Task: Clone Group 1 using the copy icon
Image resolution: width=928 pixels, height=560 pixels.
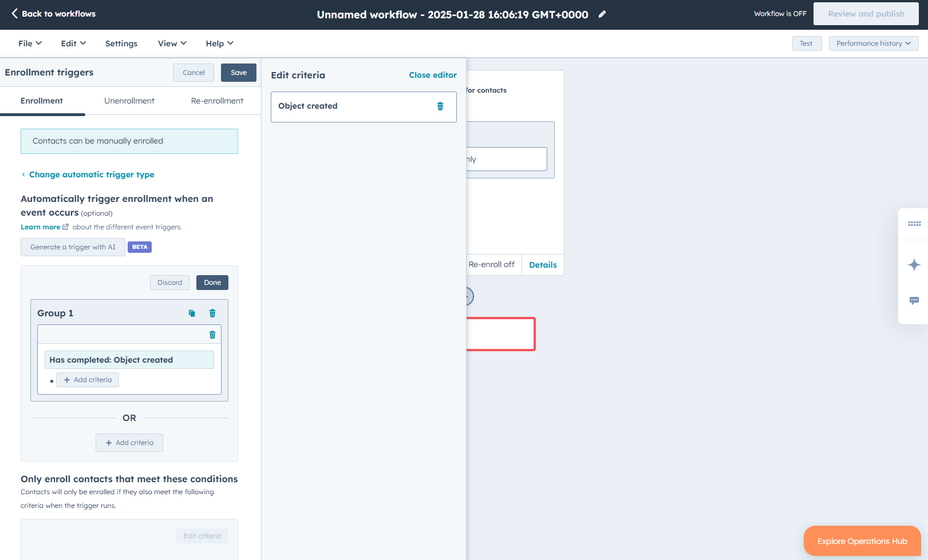Action: click(x=192, y=313)
